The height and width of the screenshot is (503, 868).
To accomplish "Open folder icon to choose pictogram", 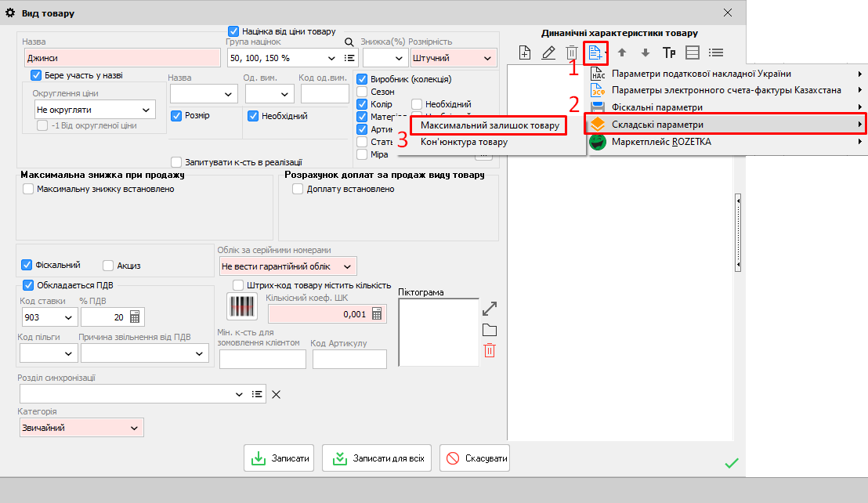I will pos(490,329).
